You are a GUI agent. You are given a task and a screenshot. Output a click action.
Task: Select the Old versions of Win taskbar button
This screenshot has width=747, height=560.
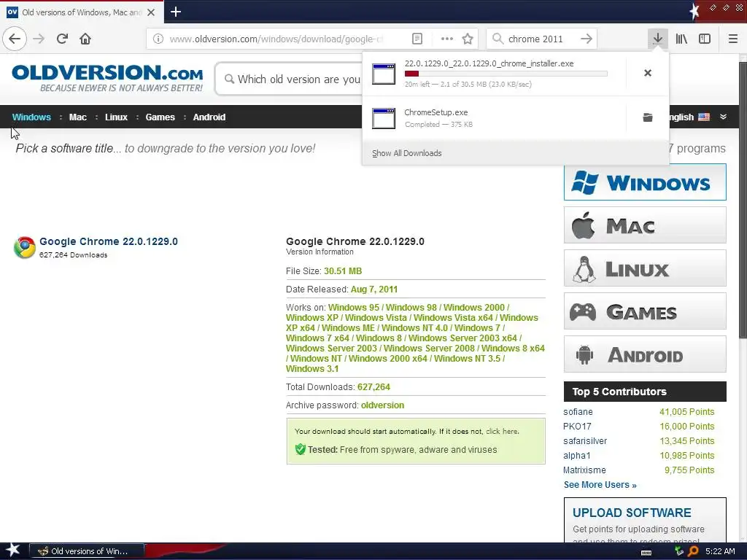click(87, 551)
